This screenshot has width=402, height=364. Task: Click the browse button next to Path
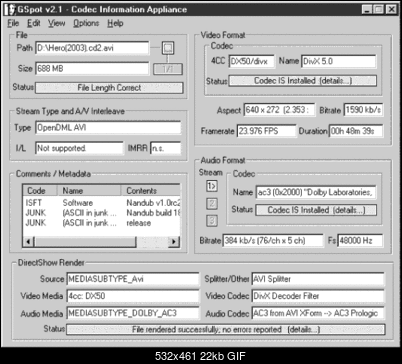(168, 48)
